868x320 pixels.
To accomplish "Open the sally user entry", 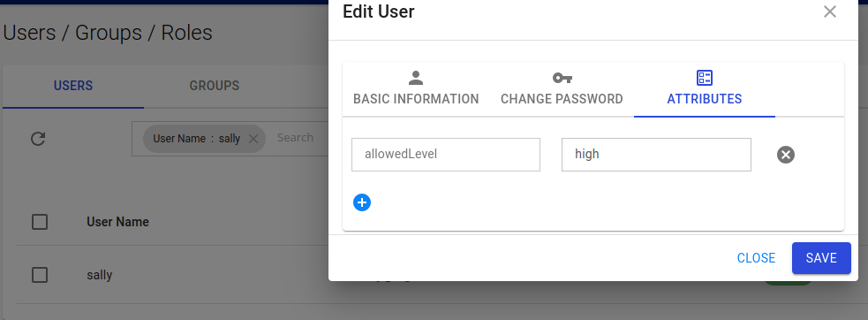I will point(100,275).
